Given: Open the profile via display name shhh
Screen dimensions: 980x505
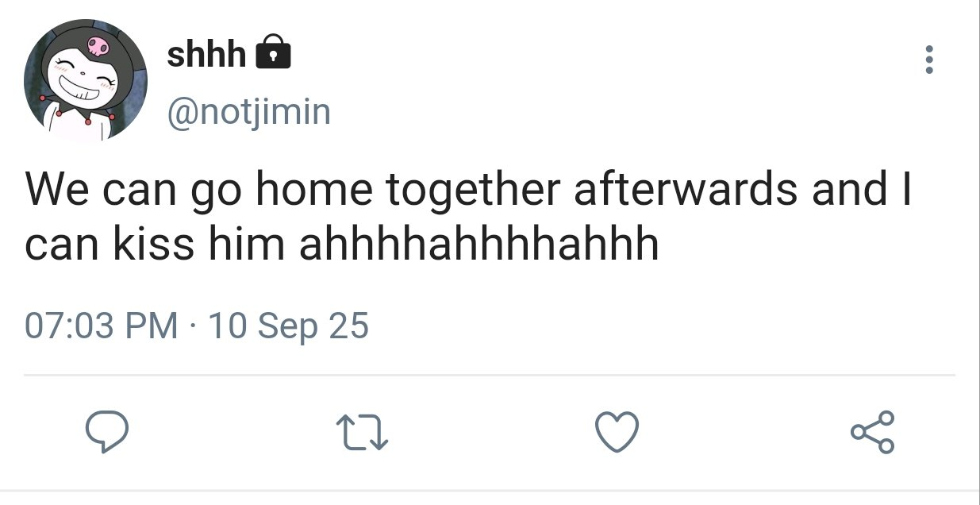Looking at the screenshot, I should [x=206, y=54].
